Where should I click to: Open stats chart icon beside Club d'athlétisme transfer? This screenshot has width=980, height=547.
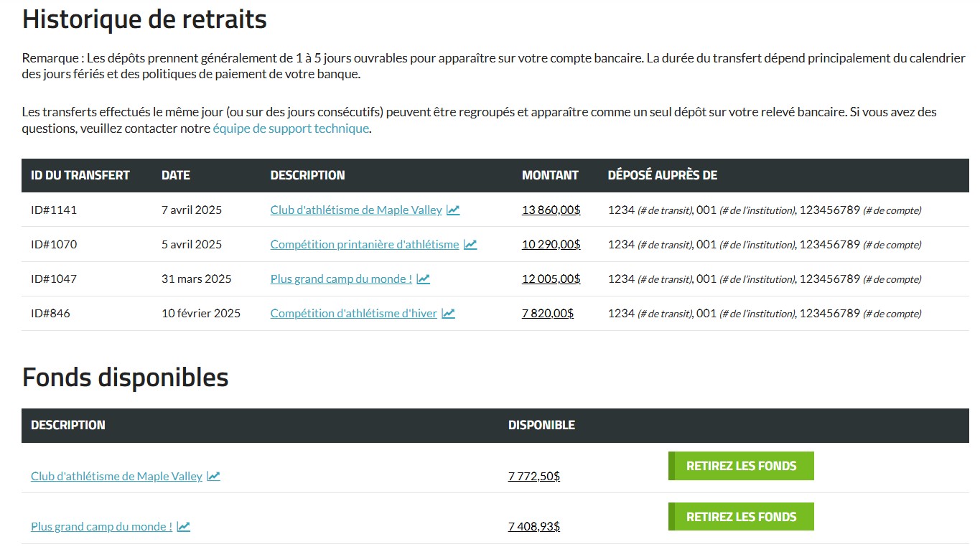click(x=453, y=210)
